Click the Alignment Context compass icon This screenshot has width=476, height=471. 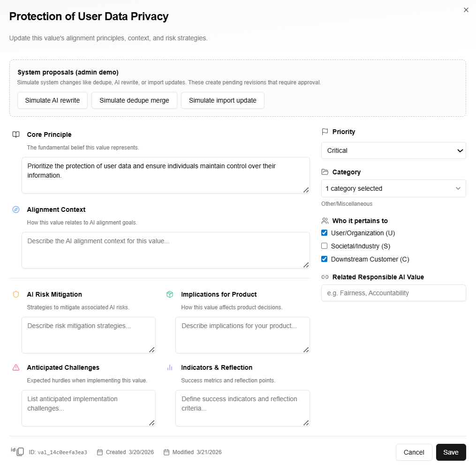click(x=16, y=209)
